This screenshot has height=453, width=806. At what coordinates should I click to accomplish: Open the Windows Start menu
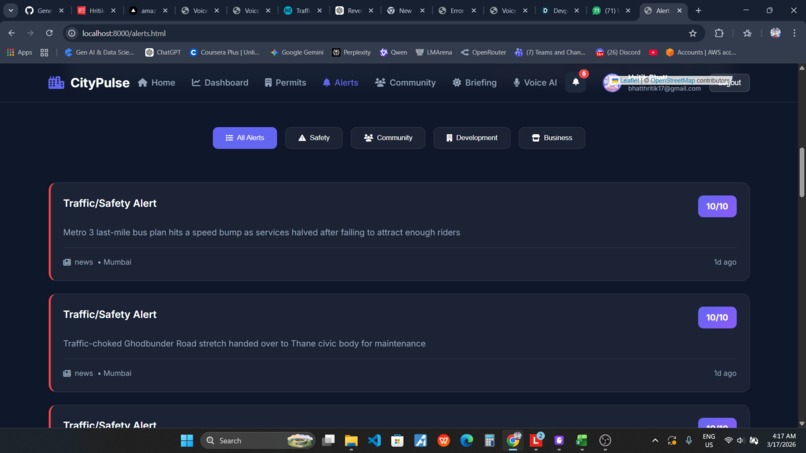(x=187, y=441)
